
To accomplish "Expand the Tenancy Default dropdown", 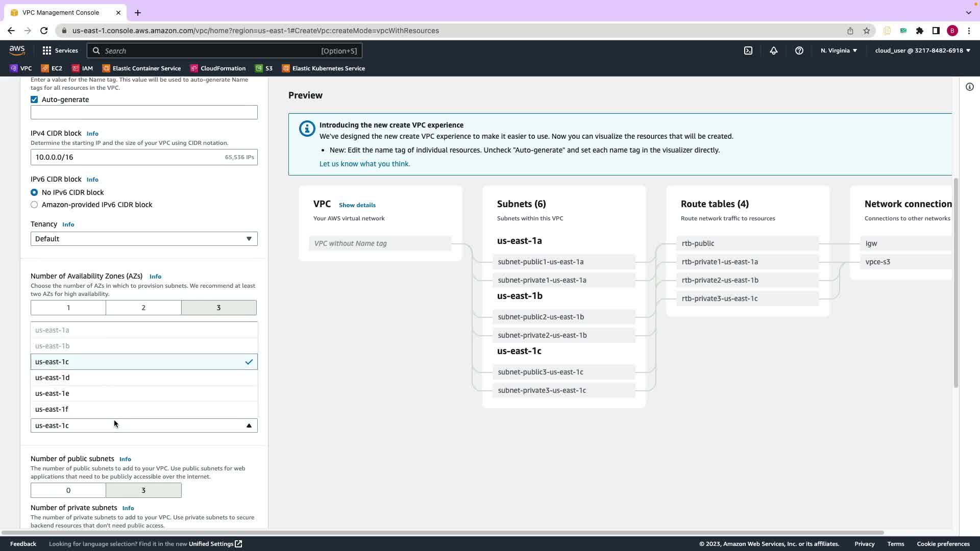I will tap(144, 239).
